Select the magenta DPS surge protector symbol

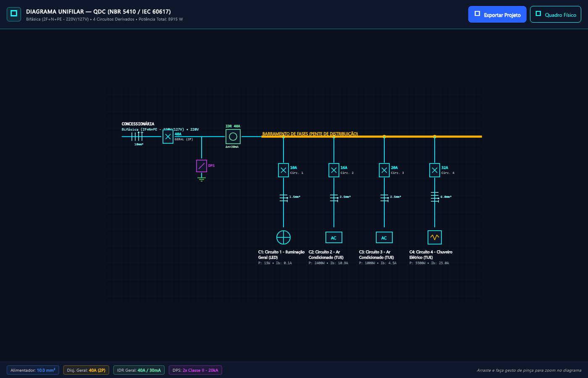click(202, 166)
